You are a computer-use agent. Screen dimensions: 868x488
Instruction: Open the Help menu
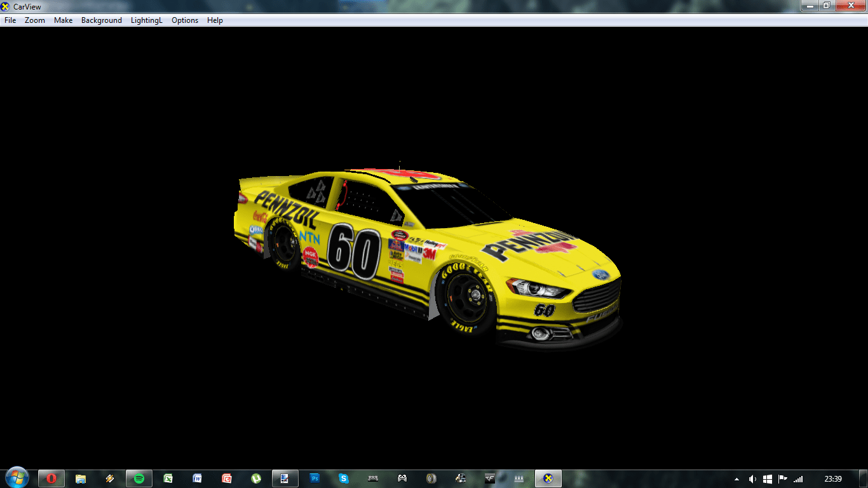(215, 20)
